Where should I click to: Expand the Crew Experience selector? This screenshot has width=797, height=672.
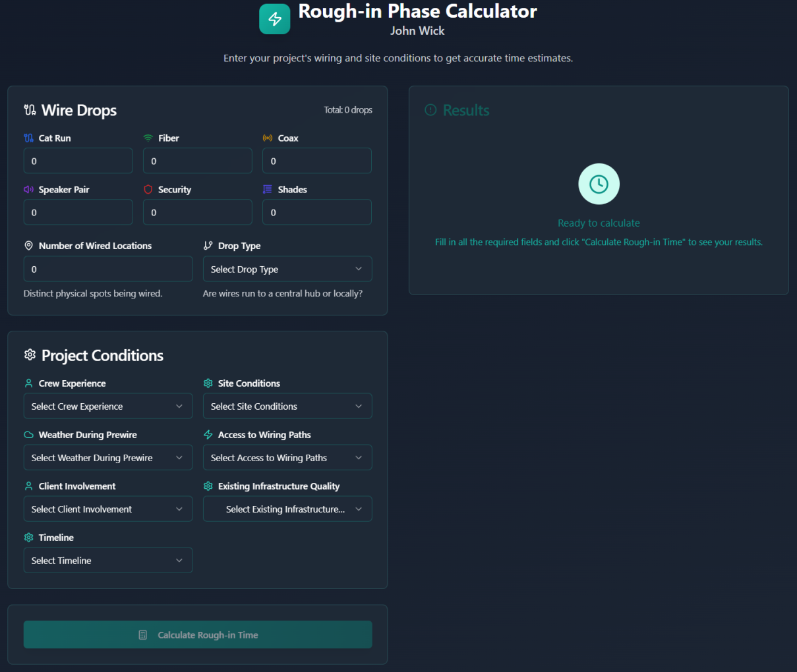tap(107, 406)
